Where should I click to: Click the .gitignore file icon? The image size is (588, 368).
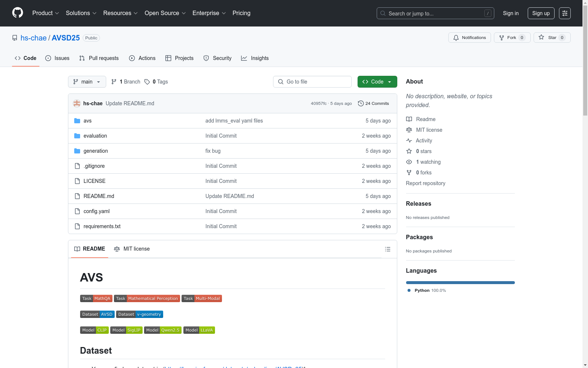tap(77, 166)
